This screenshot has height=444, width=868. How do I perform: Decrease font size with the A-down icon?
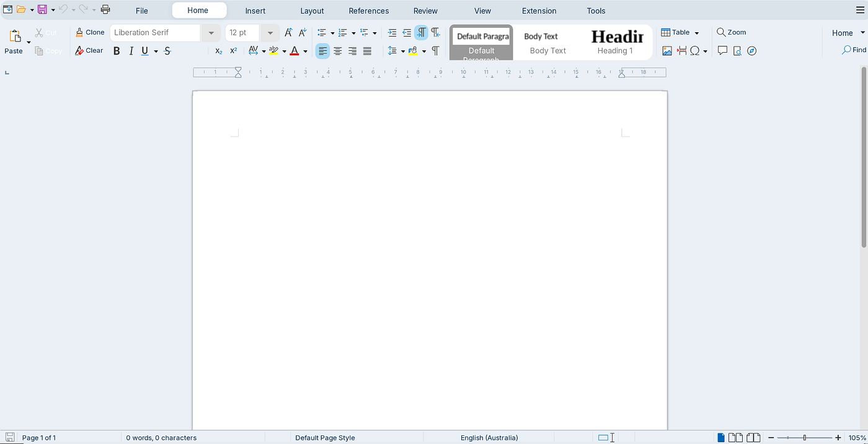[x=303, y=32]
